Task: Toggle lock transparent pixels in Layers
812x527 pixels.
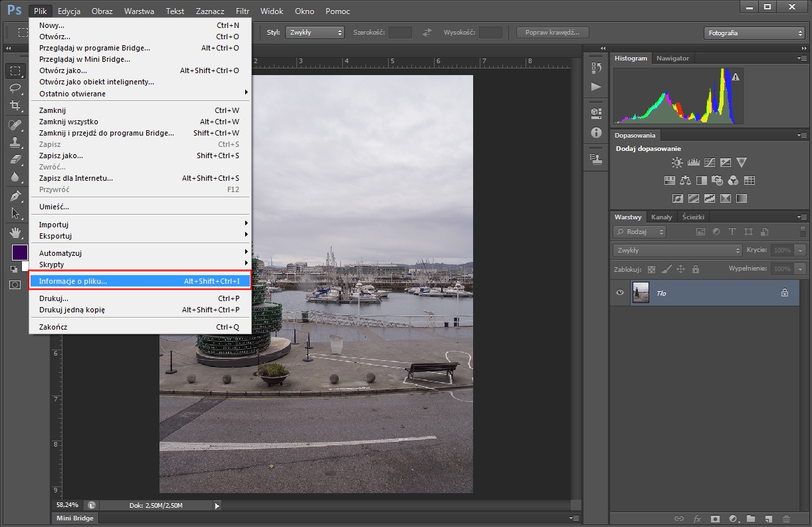Action: coord(651,269)
